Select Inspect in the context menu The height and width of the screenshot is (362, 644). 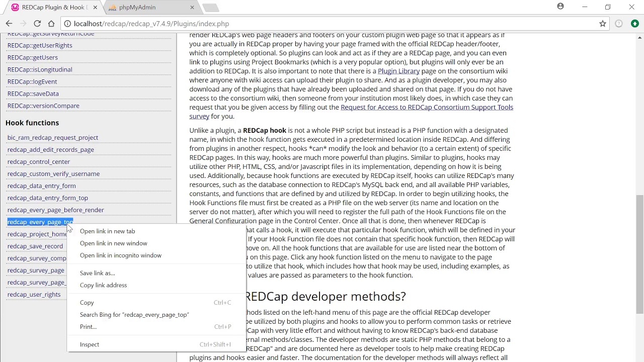(156, 344)
